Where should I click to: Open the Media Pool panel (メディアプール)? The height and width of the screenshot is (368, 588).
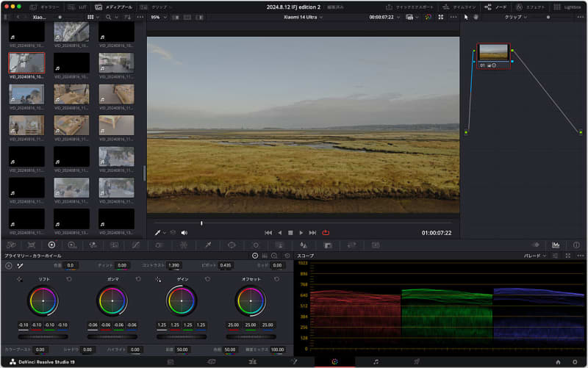point(114,7)
